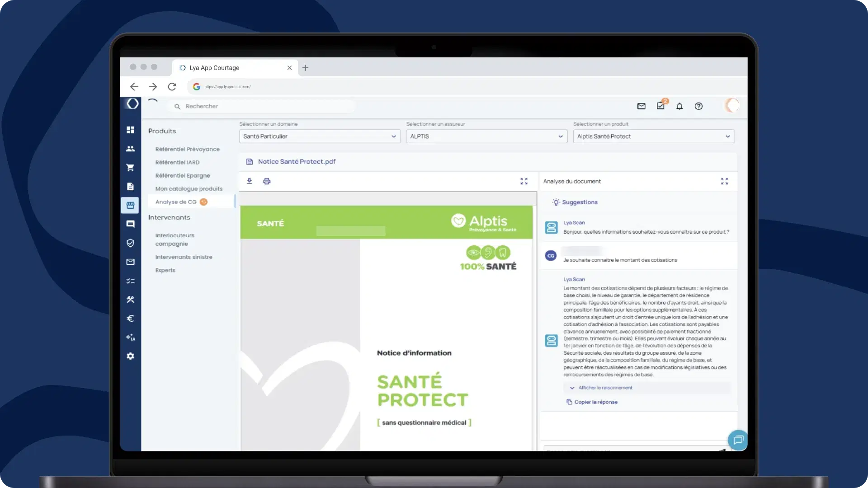This screenshot has width=868, height=488.
Task: Click the PDF cover page preview
Action: [387, 328]
